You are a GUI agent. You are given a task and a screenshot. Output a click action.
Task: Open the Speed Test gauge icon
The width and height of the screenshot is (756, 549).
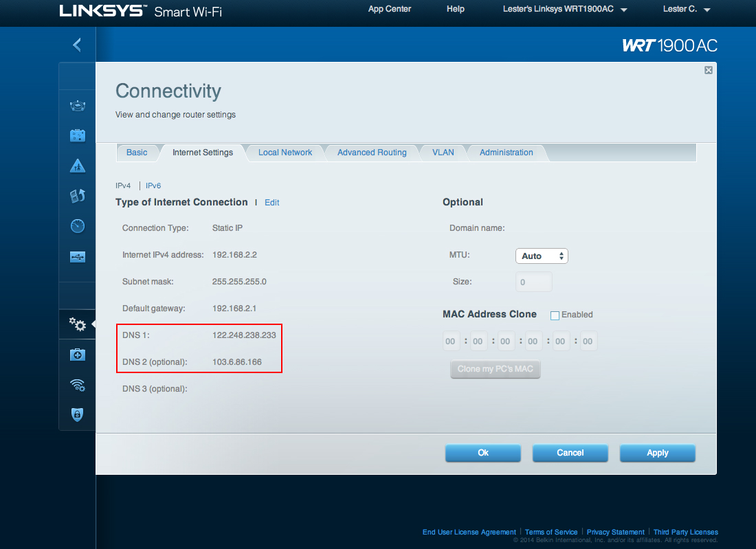point(78,226)
